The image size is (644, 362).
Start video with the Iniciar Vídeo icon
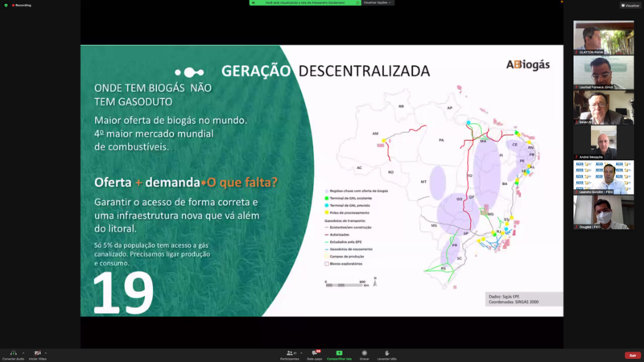37,352
